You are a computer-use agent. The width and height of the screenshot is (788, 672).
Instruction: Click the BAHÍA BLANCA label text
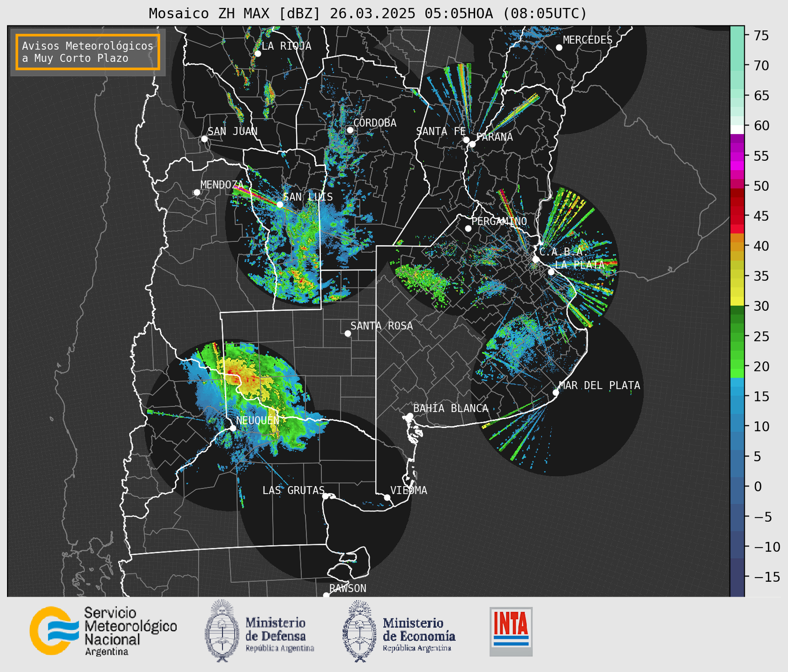point(451,408)
